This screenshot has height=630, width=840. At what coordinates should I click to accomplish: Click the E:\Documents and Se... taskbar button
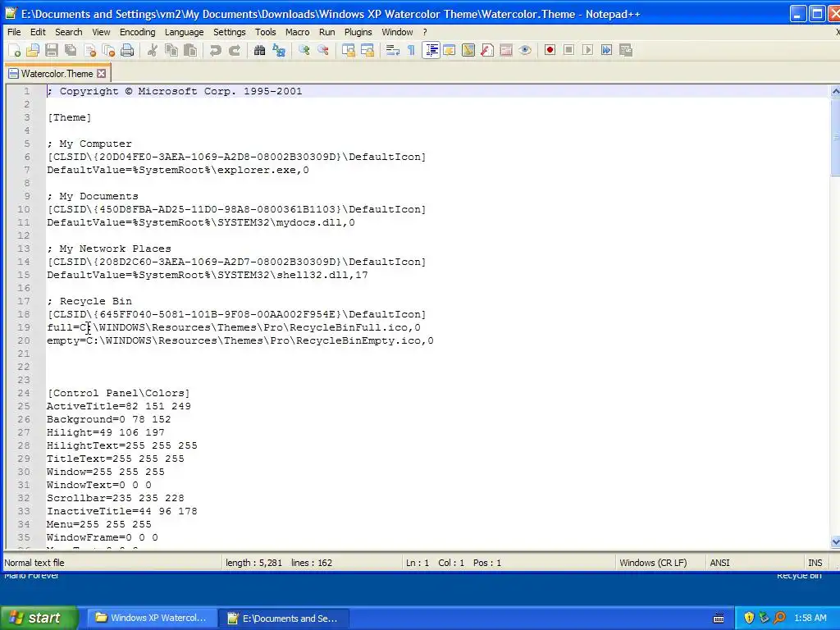(284, 619)
